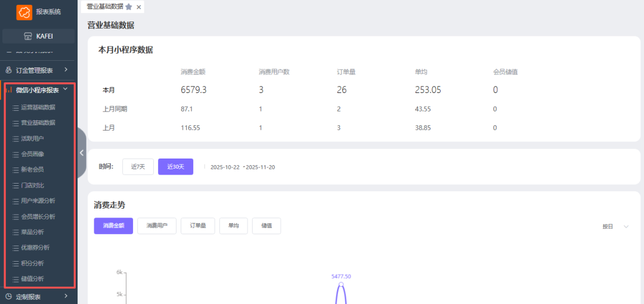Open the 按日 granularity dropdown

click(615, 227)
